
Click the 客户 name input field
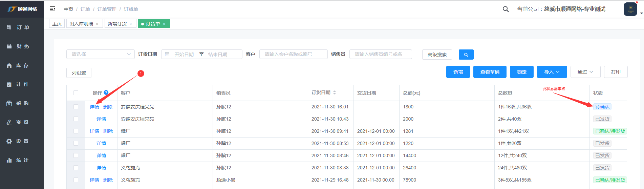click(x=293, y=54)
